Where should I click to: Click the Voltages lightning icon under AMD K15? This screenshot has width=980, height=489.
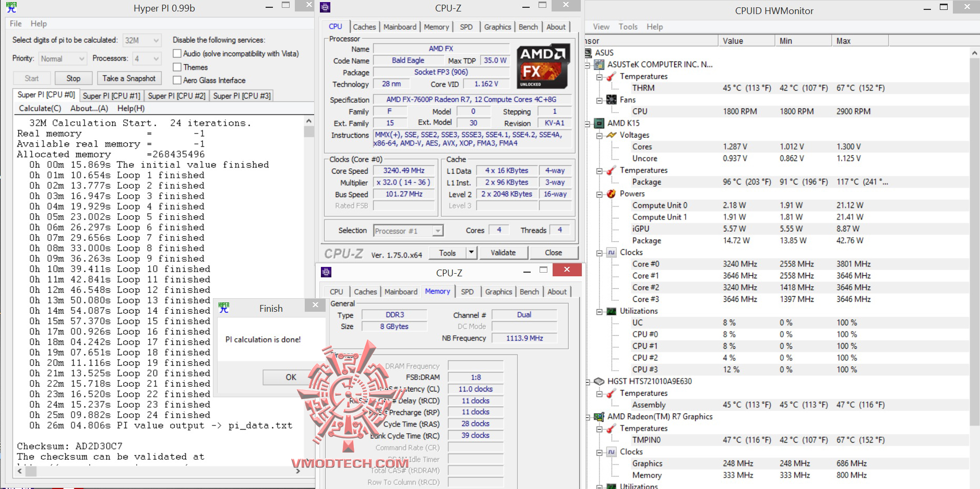612,135
